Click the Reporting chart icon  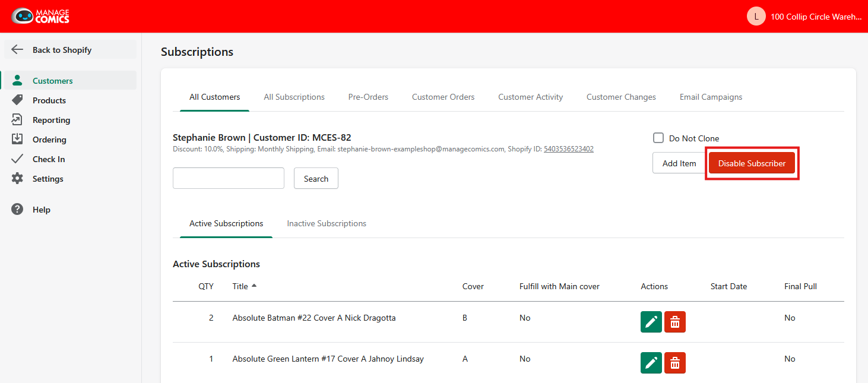point(17,119)
